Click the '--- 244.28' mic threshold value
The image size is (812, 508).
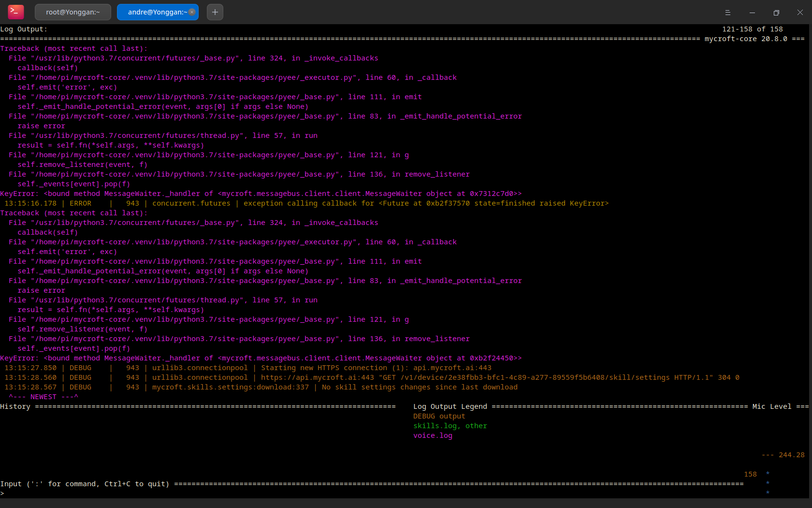(x=783, y=455)
